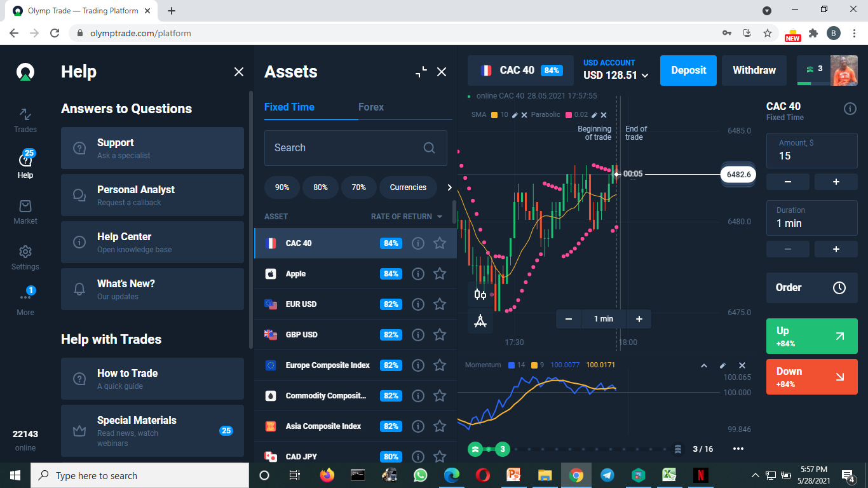Open the More menu in the sidebar
Screen dimensions: 868x488
click(25, 302)
